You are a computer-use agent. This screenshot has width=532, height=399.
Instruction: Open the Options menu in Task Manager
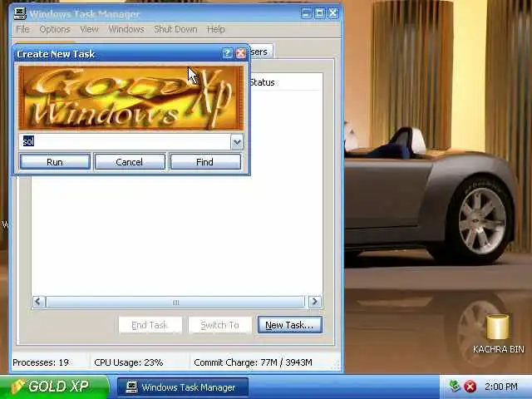click(x=55, y=30)
